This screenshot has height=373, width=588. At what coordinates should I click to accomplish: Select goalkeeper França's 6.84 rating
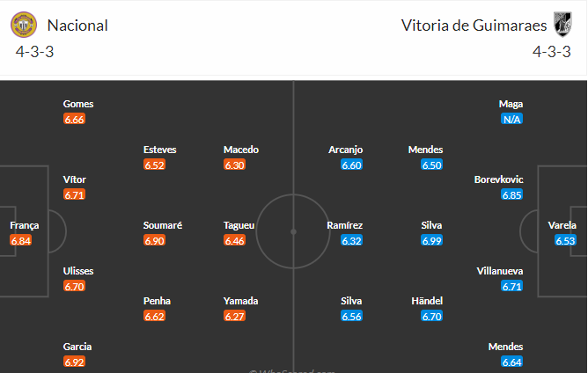coord(20,241)
